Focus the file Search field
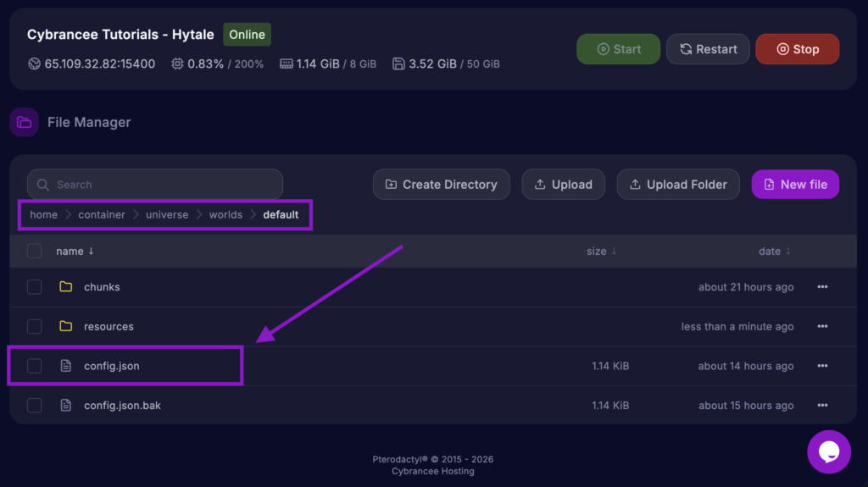Screen dimensions: 868x487 click(155, 185)
